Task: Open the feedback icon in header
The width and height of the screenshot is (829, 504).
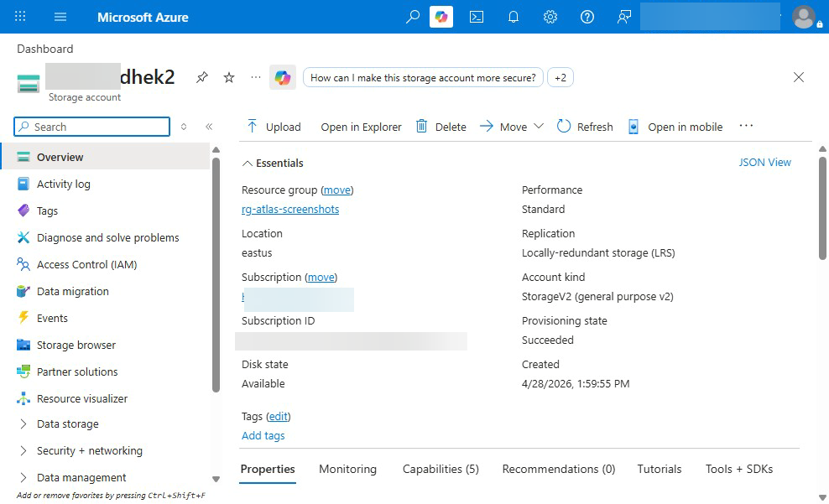Action: pyautogui.click(x=624, y=17)
